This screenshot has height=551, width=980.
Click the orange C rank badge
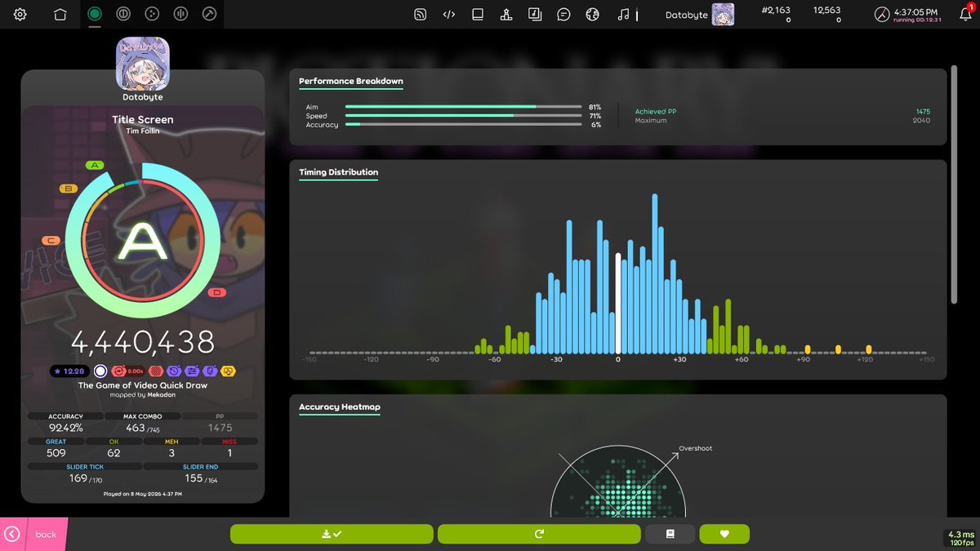click(51, 241)
